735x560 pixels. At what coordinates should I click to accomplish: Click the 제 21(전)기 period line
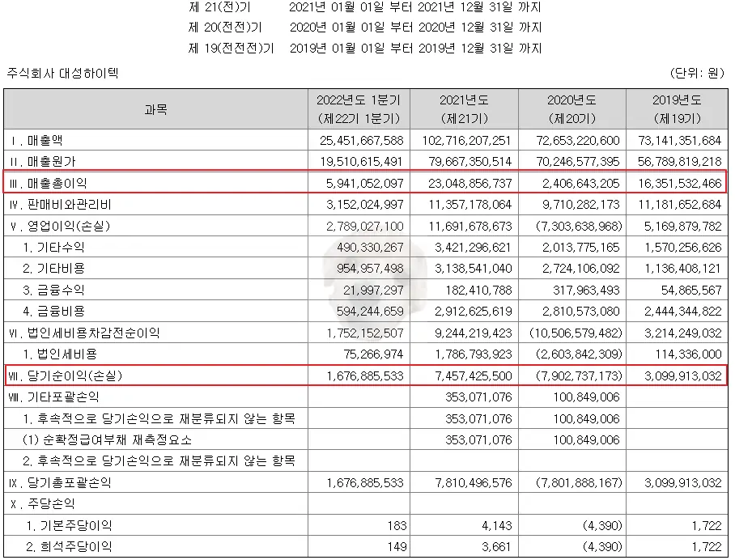366,7
